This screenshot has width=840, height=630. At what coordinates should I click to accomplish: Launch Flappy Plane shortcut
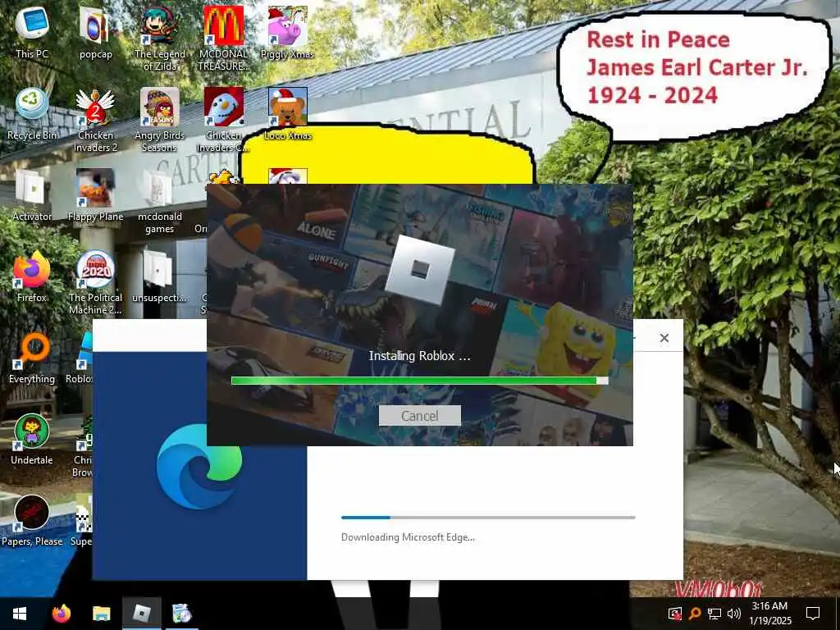pos(95,195)
